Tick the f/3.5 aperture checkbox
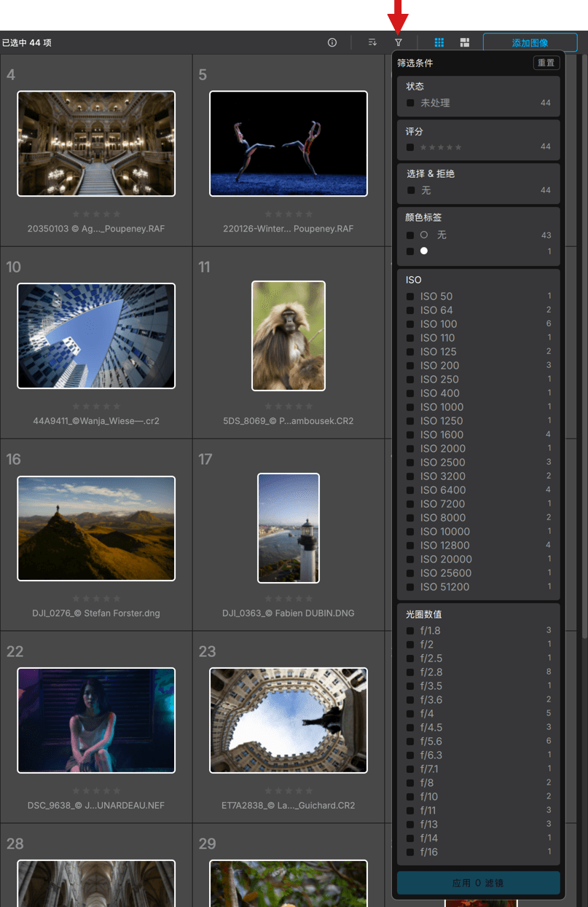The image size is (588, 907). coord(410,686)
